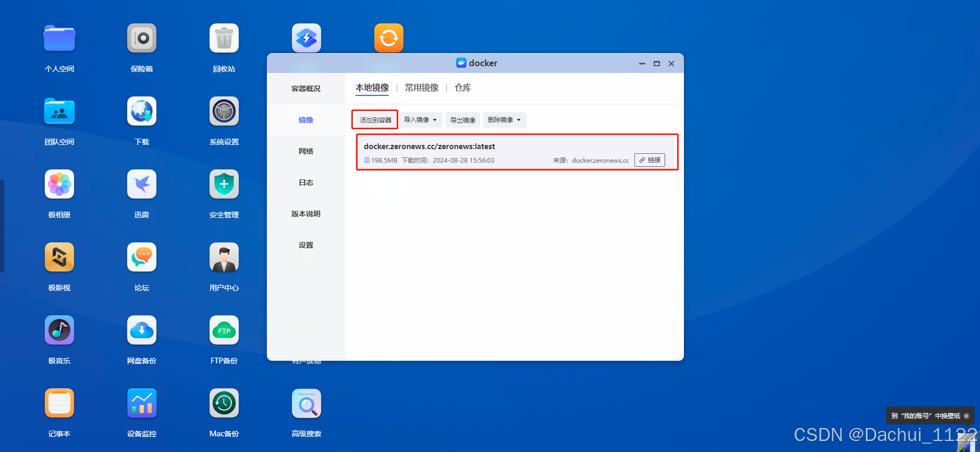Click the orange sync desktop app icon
980x452 pixels.
(389, 38)
